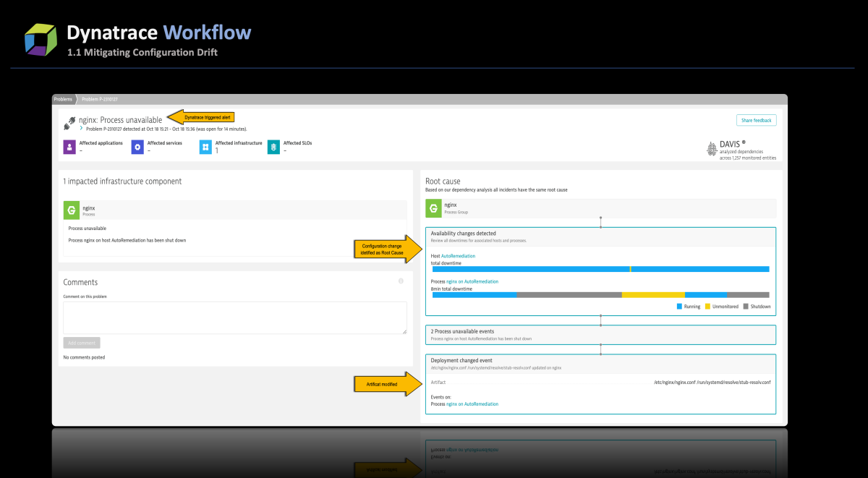Switch to the Problems breadcrumb tab

coord(62,99)
